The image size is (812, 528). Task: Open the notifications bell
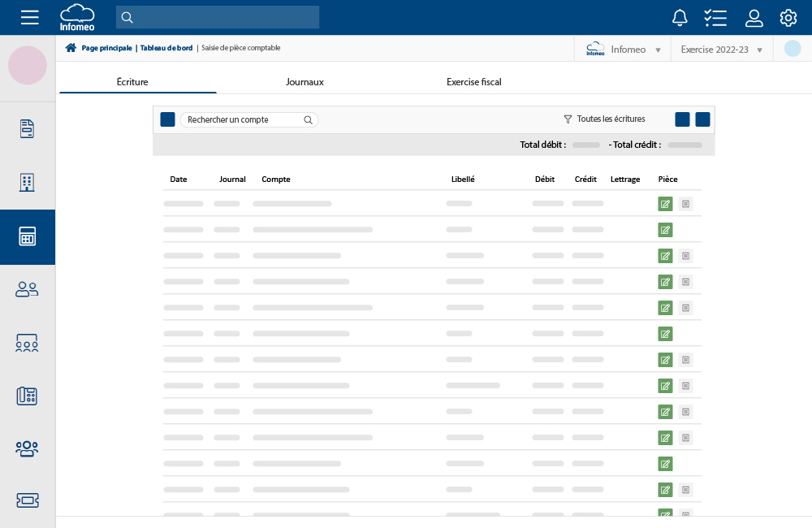tap(680, 17)
